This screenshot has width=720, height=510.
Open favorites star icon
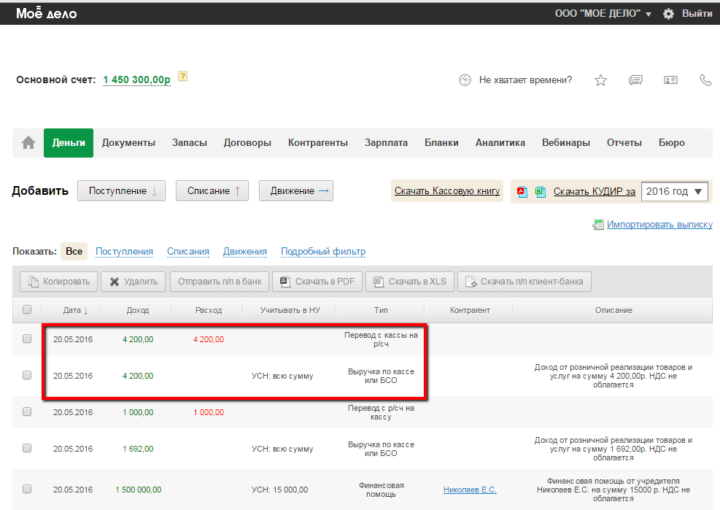pos(600,80)
